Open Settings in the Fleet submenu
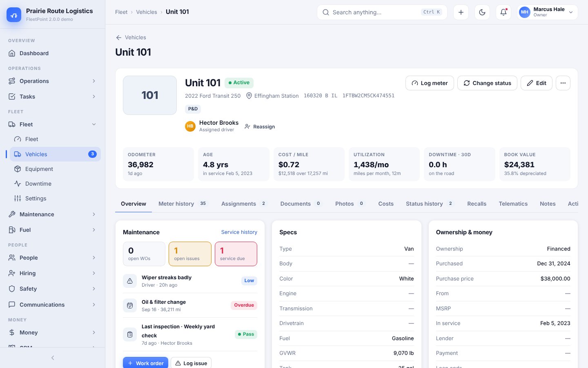Image resolution: width=588 pixels, height=368 pixels. (55, 198)
